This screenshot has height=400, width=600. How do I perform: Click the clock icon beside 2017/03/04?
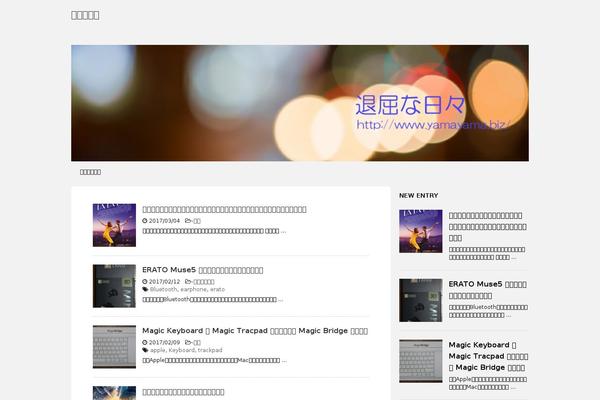click(145, 221)
